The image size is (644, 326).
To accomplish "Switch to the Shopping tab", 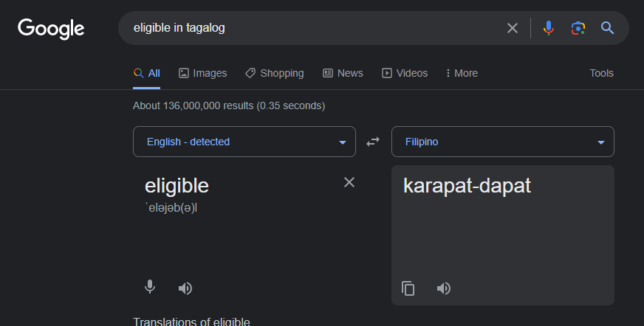I will pyautogui.click(x=274, y=73).
